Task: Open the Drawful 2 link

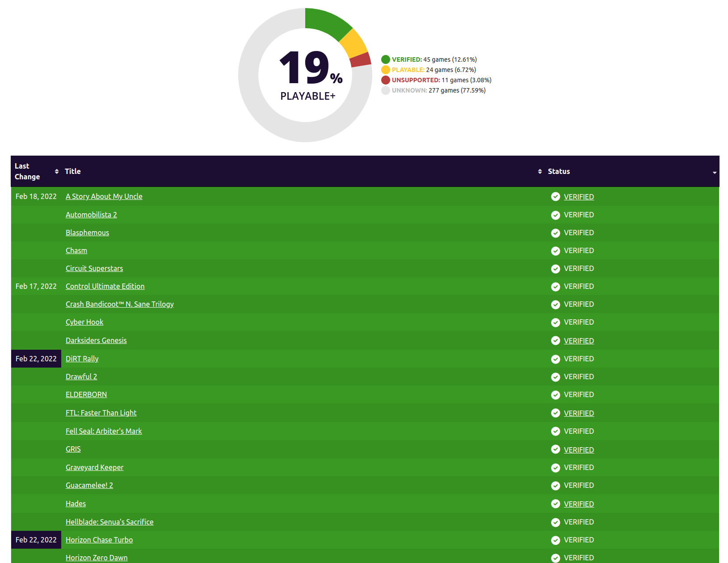Action: point(81,377)
